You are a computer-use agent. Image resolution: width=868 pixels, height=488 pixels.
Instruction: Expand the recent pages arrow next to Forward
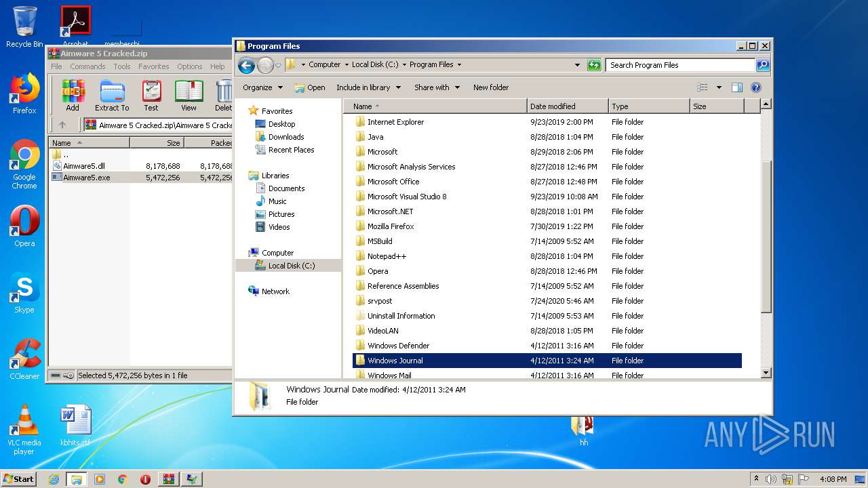[278, 66]
